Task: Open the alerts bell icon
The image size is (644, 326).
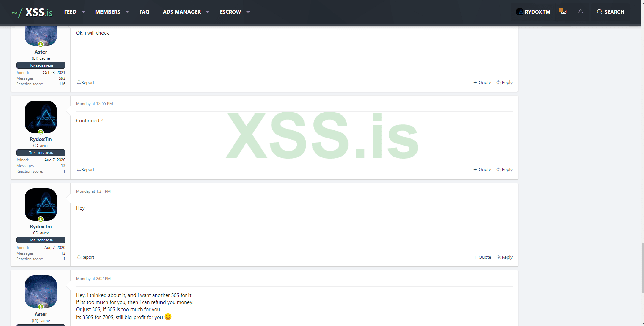Action: pos(580,12)
